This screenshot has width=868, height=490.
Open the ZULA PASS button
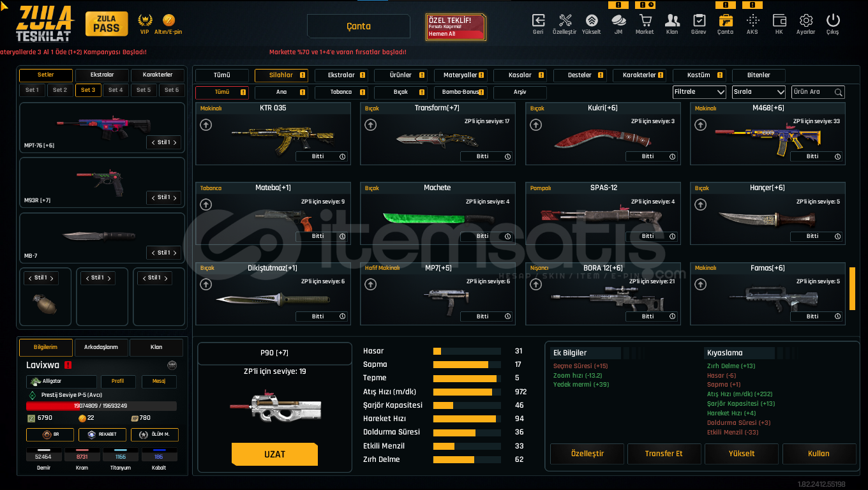coord(107,24)
